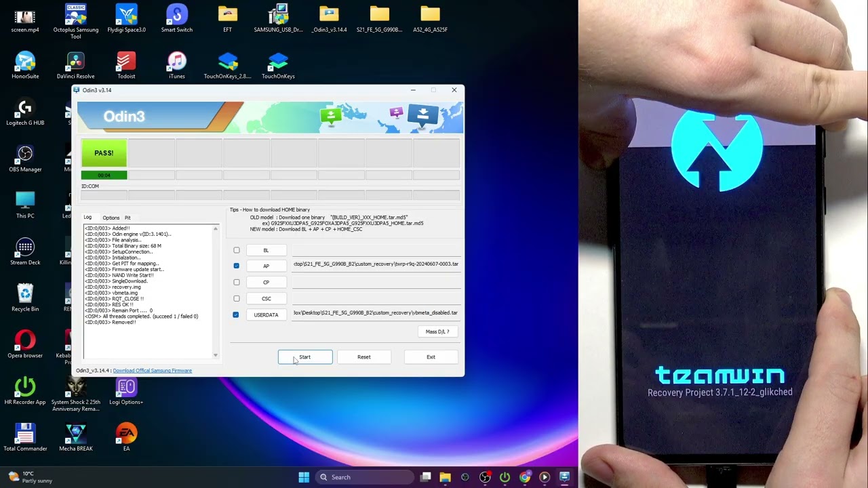Open File Explorer from the taskbar
This screenshot has width=868, height=488.
click(445, 477)
